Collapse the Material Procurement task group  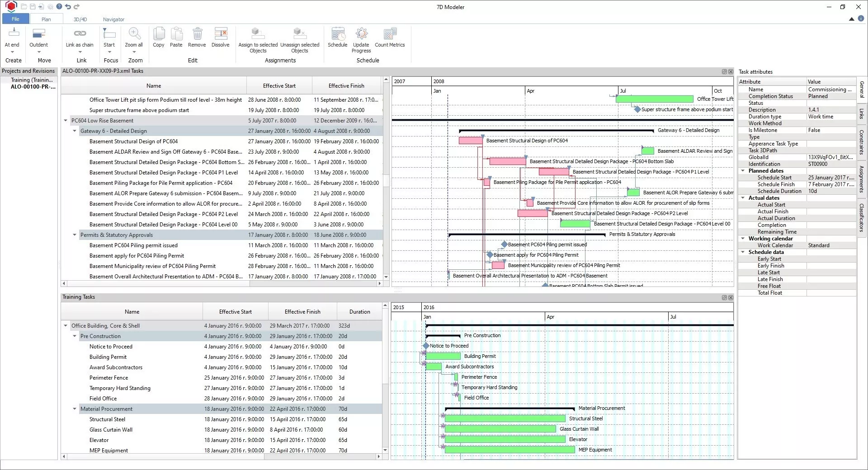(x=75, y=409)
